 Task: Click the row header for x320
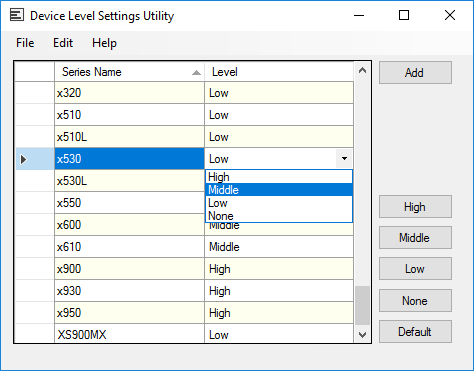pos(35,93)
